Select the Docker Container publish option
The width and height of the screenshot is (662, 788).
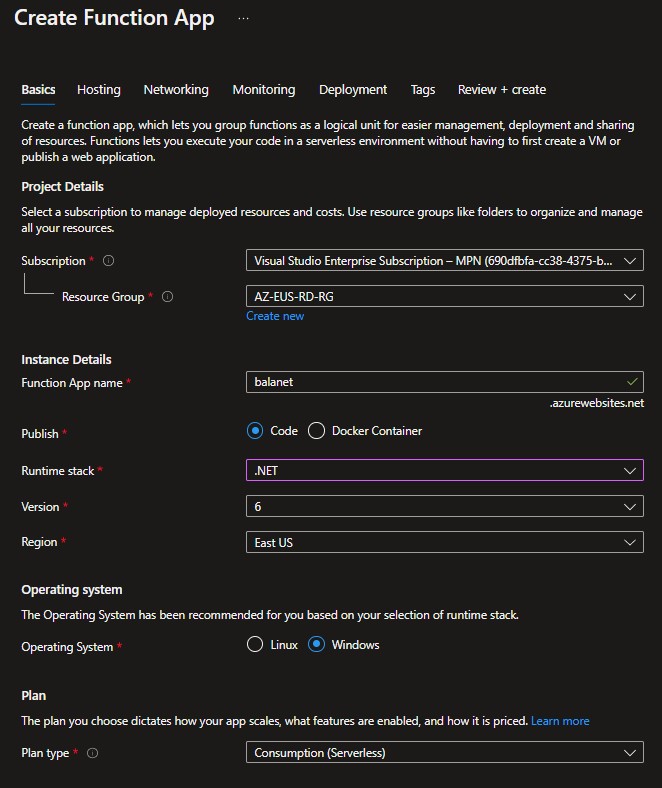pyautogui.click(x=316, y=431)
